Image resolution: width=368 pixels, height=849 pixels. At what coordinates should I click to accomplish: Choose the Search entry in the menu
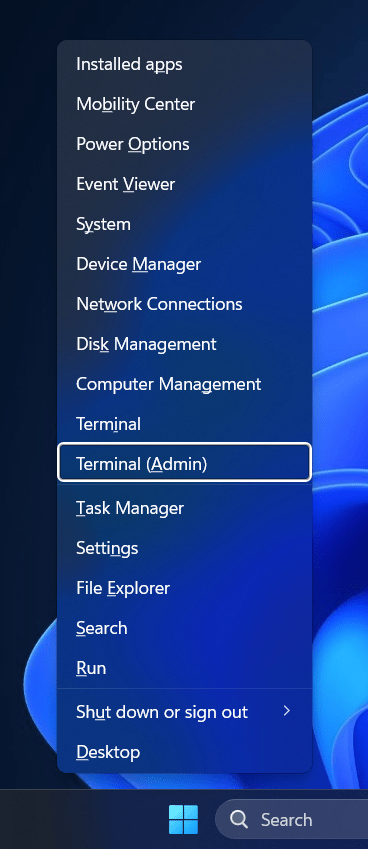184,628
